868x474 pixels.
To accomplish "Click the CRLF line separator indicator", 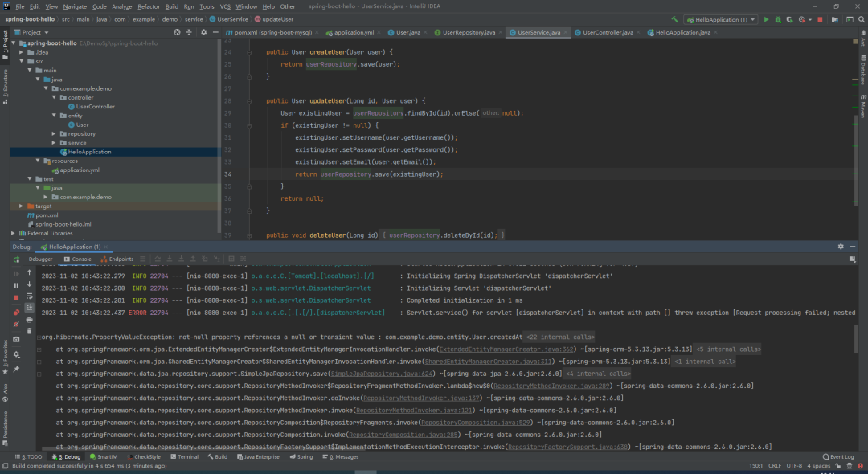I will (775, 466).
